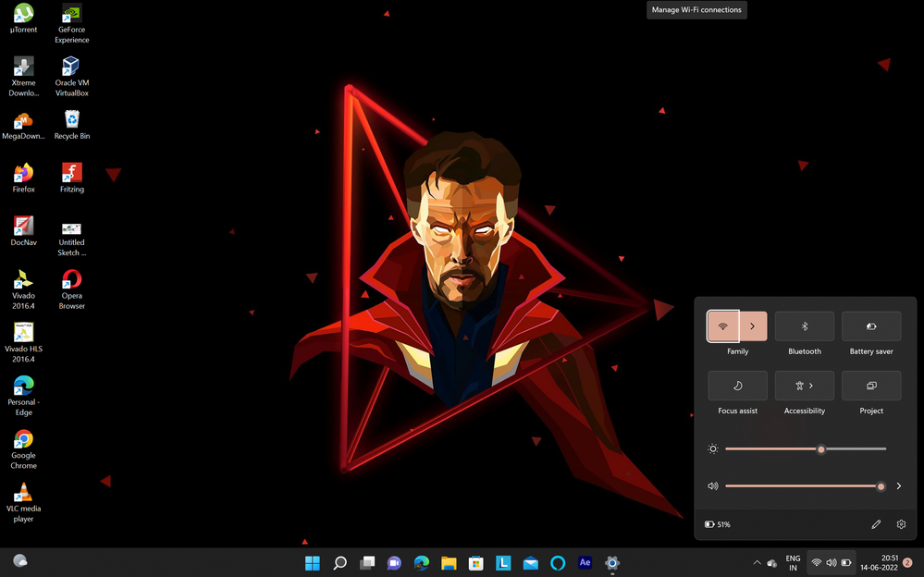Select the Firefox desktop shortcut
The height and width of the screenshot is (577, 924).
tap(23, 178)
